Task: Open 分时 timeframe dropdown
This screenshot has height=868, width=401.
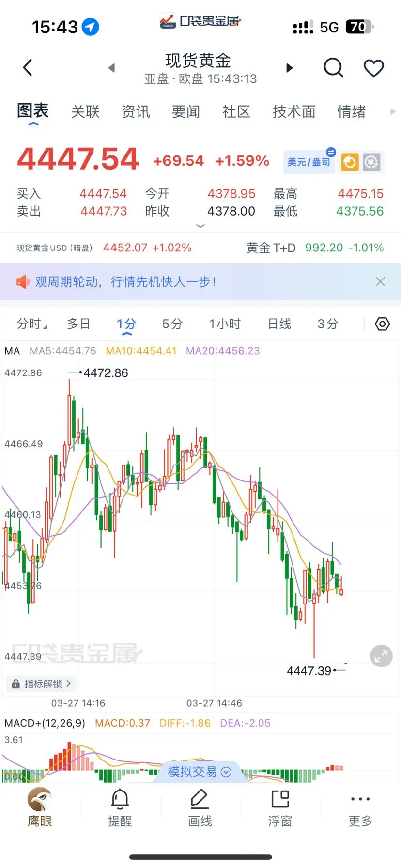Action: click(32, 324)
